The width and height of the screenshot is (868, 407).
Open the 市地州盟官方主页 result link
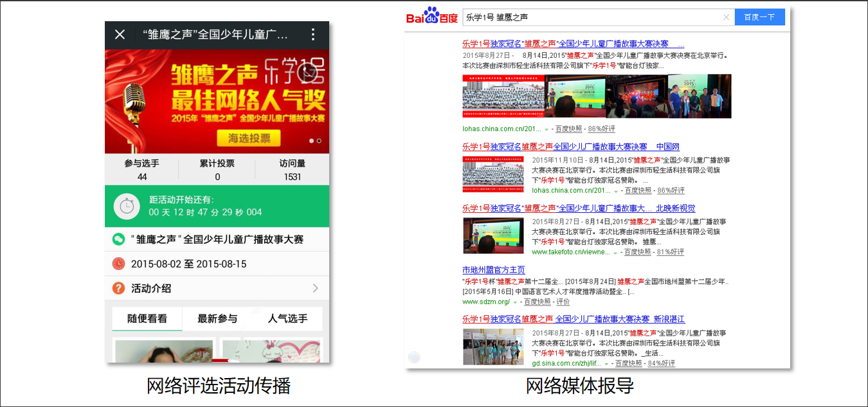coord(493,270)
